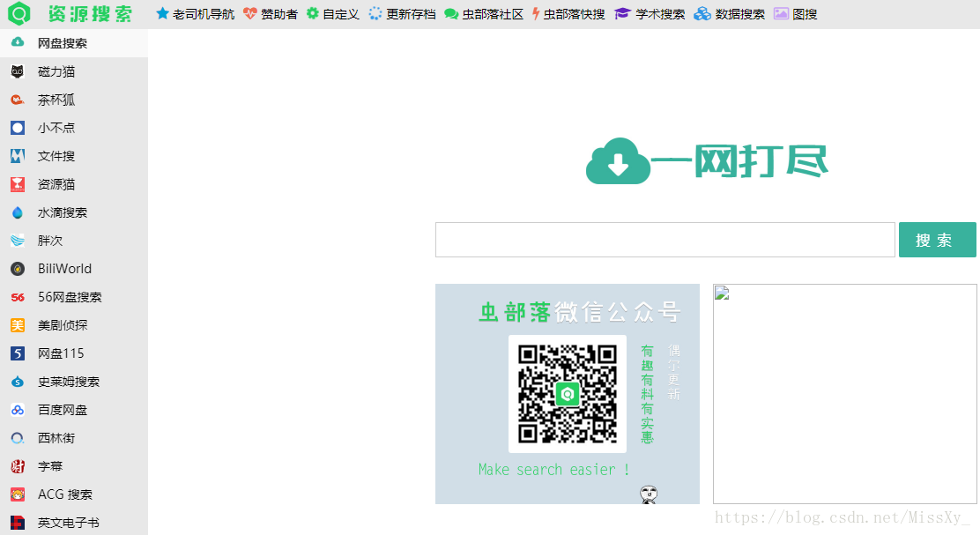Viewport: 980px width, 535px height.
Task: Click the 小不点 square icon
Action: [x=18, y=128]
